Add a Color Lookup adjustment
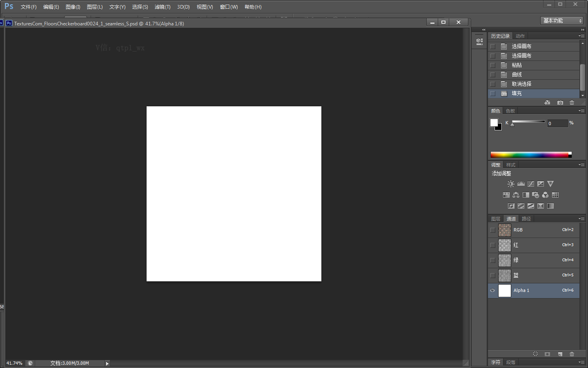 555,195
